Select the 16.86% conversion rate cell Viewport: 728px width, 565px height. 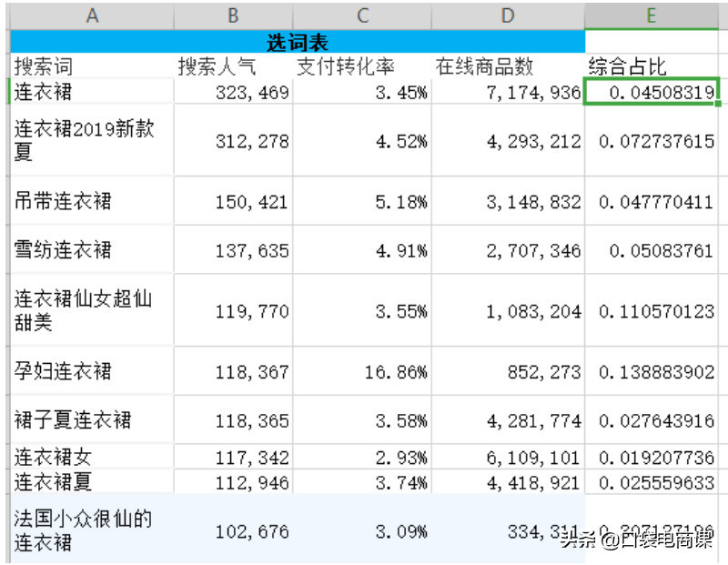[362, 371]
